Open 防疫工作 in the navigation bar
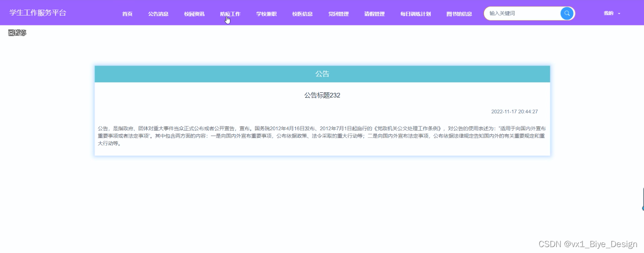644x253 pixels. (230, 14)
